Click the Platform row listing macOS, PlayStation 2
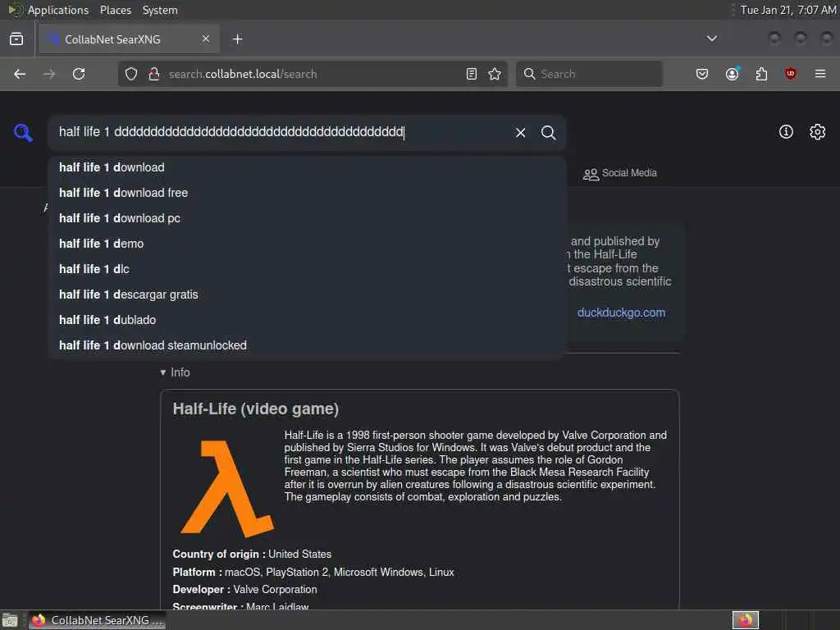The height and width of the screenshot is (630, 840). [x=313, y=573]
